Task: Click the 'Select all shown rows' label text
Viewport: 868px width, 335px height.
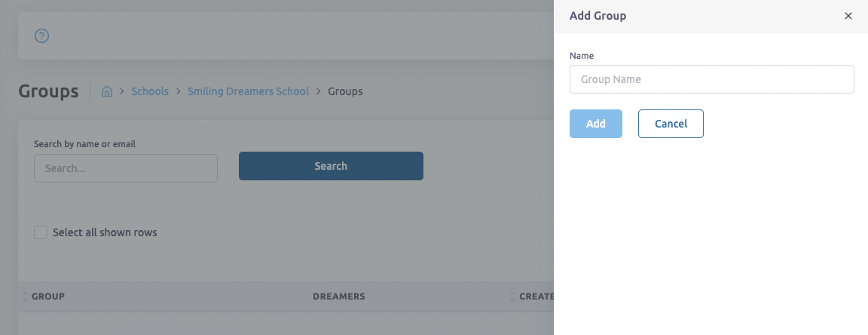Action: 105,232
